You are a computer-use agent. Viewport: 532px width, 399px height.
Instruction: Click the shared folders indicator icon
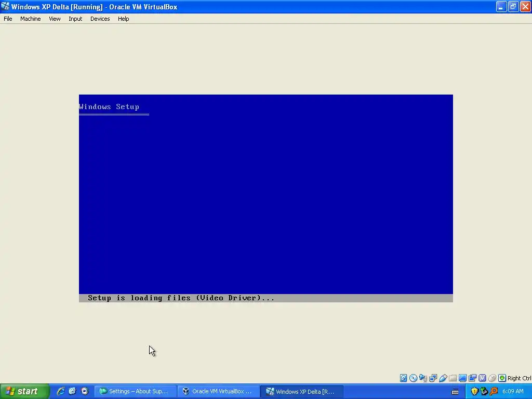click(453, 378)
